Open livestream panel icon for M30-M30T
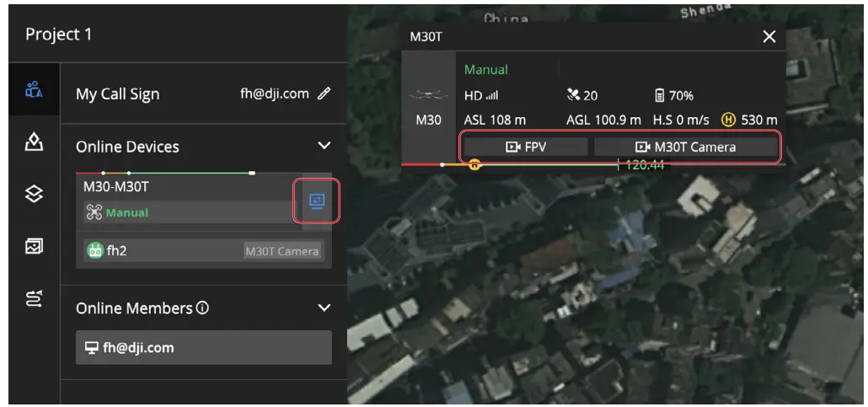Image resolution: width=868 pixels, height=407 pixels. coord(317,201)
